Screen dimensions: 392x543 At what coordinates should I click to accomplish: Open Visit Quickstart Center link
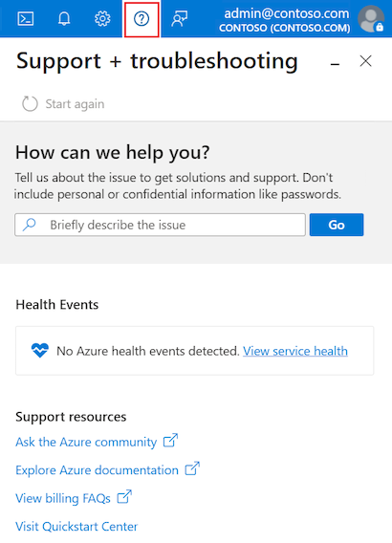point(76,527)
